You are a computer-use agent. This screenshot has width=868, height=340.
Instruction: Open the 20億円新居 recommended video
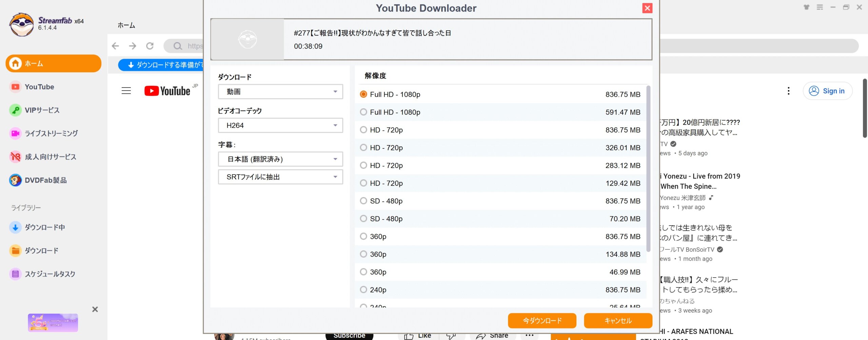coord(700,127)
